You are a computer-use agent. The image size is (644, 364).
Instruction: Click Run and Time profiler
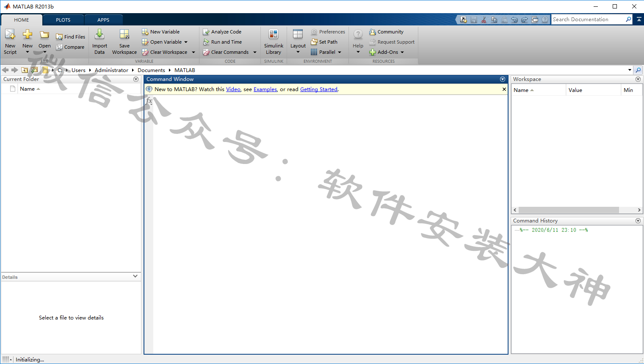pyautogui.click(x=222, y=42)
